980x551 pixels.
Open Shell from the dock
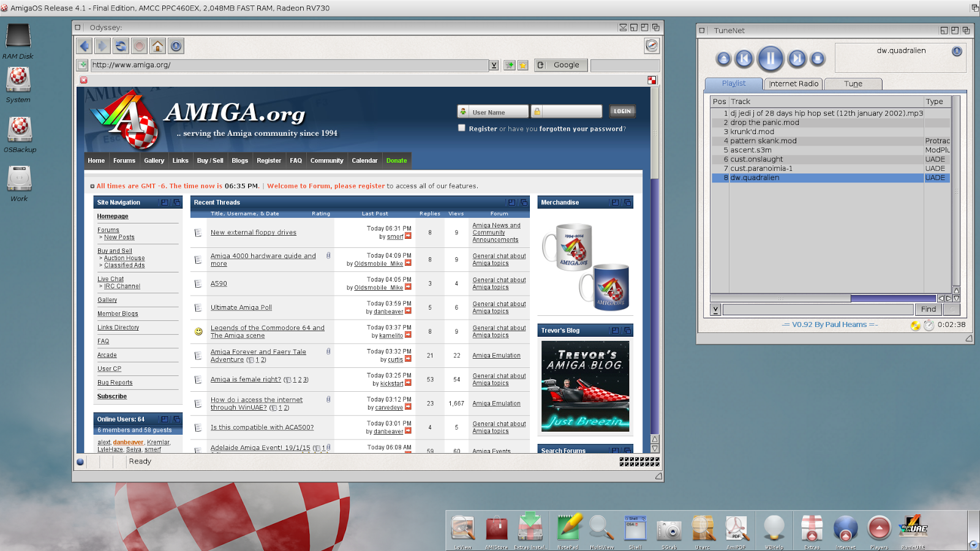pyautogui.click(x=635, y=531)
